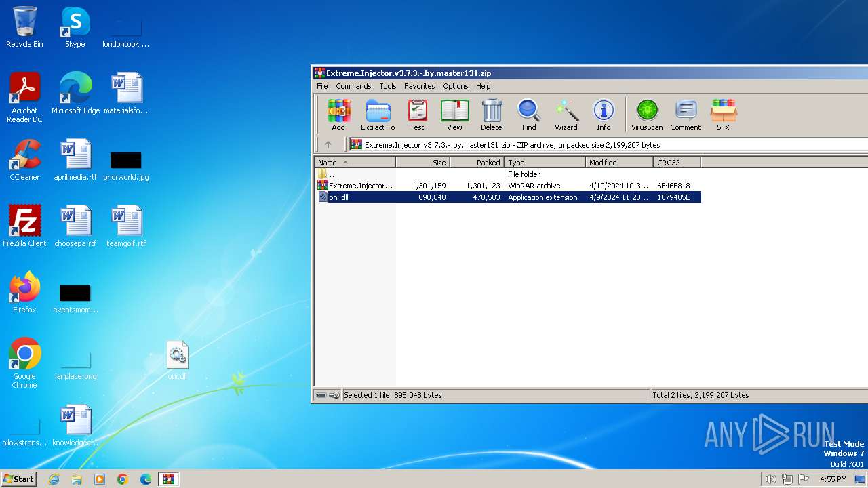
Task: Open the Wizard tool
Action: [x=566, y=115]
